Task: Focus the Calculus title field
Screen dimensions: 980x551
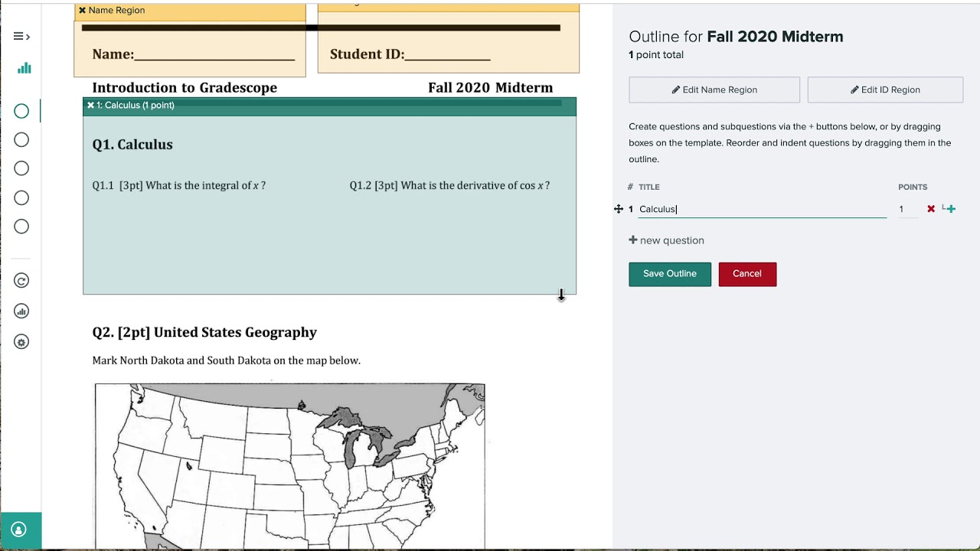Action: tap(762, 209)
